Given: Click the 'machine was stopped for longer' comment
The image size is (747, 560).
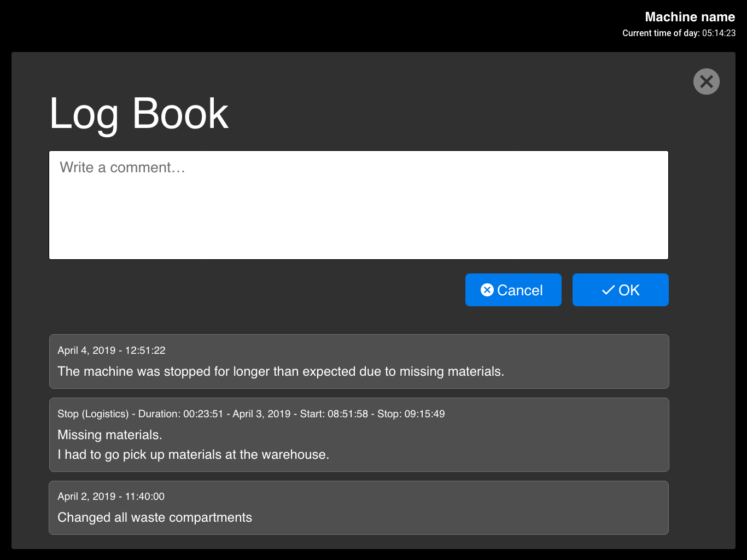Looking at the screenshot, I should [x=281, y=372].
